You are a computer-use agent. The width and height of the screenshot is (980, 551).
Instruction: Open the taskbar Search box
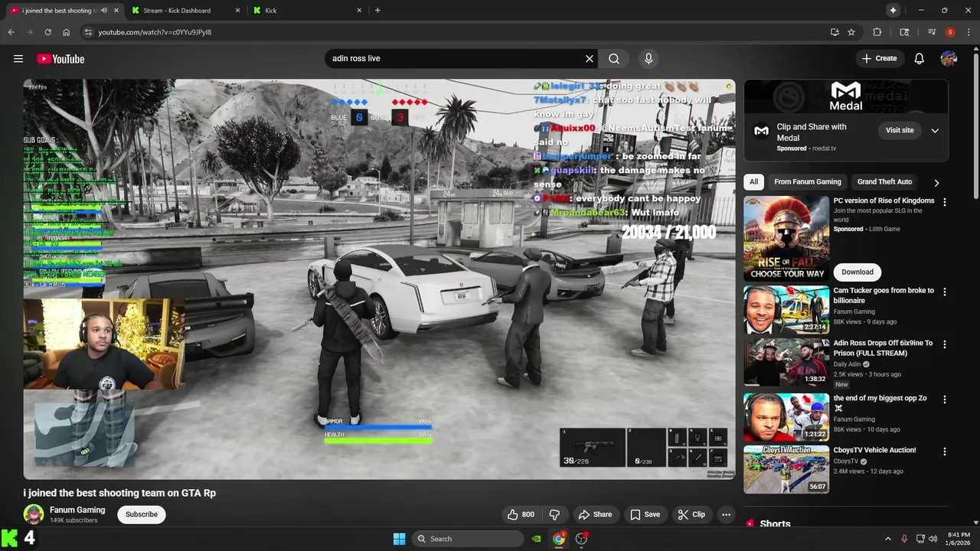pos(468,539)
